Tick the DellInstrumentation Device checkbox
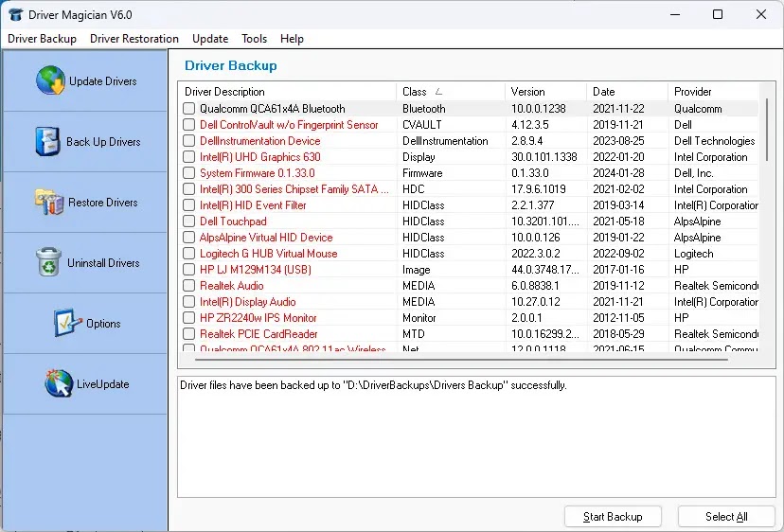Image resolution: width=784 pixels, height=532 pixels. 188,140
